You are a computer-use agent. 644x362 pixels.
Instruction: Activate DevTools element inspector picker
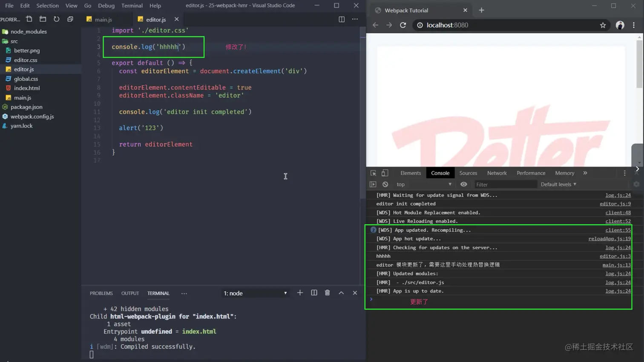pos(373,173)
